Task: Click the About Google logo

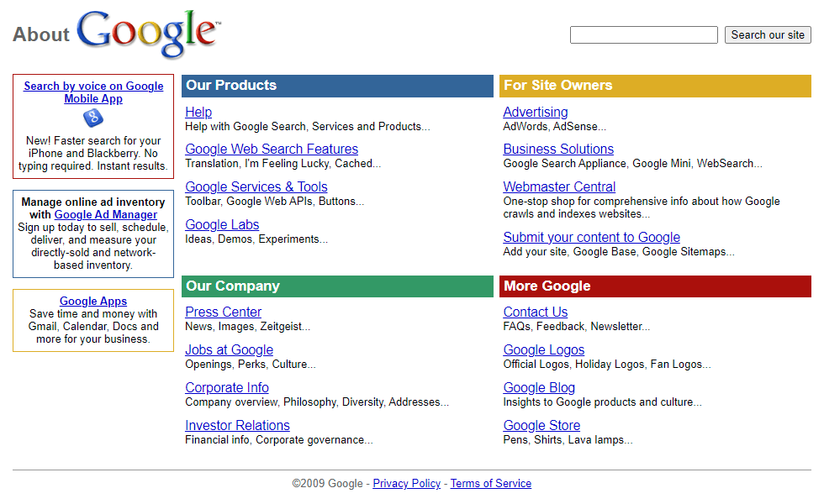Action: 117,34
